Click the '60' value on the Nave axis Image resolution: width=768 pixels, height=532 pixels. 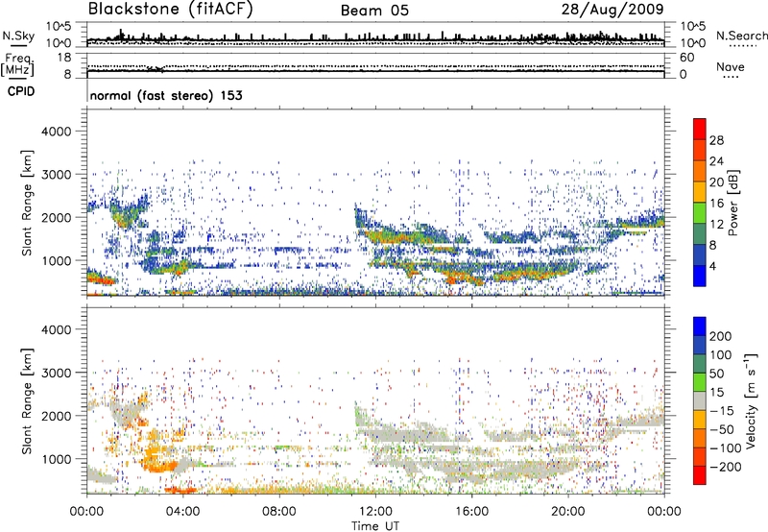pos(687,58)
